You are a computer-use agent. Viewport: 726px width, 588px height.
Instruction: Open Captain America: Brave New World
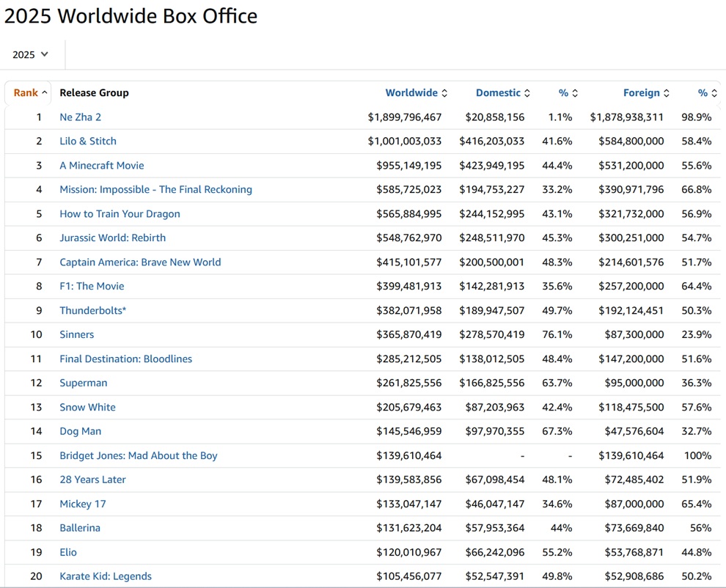140,262
